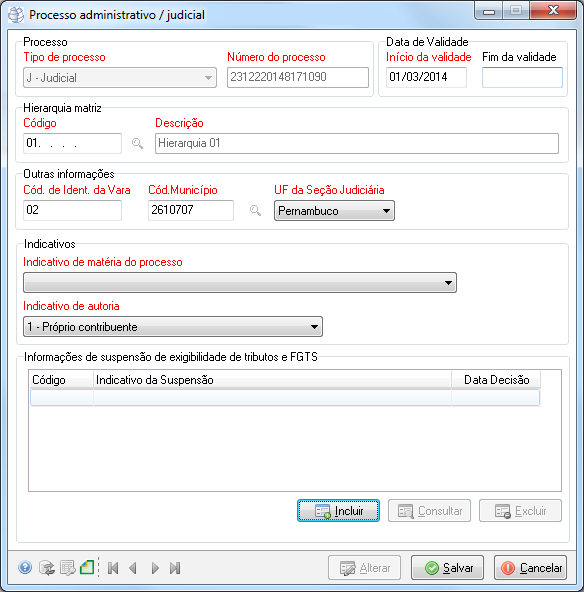Jump to the last record arrow
This screenshot has height=592, width=584.
click(x=175, y=568)
